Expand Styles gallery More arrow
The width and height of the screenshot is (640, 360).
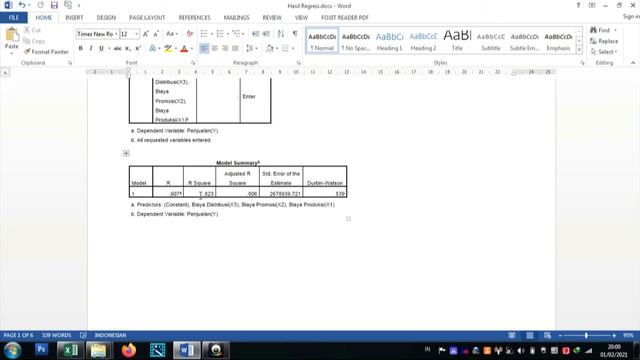click(579, 50)
